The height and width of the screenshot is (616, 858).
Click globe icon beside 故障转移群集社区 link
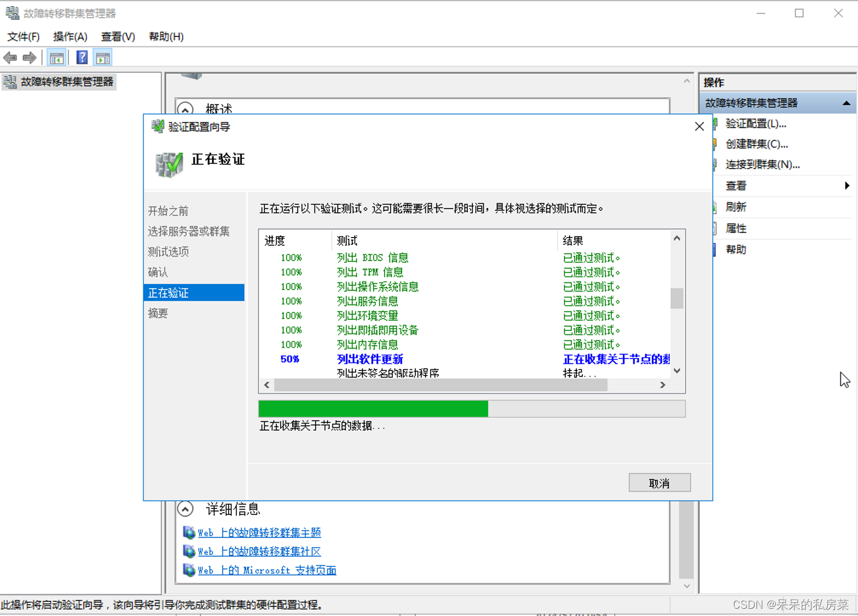(189, 551)
